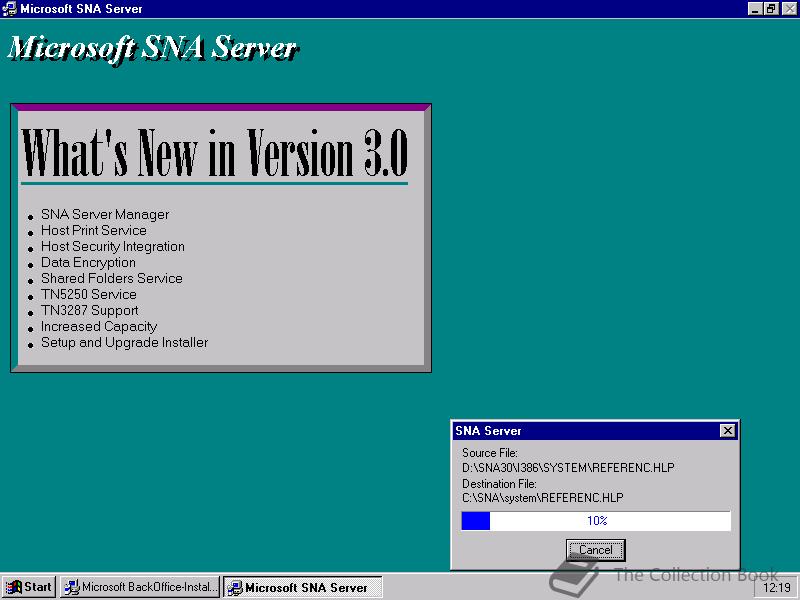Click the Shared Folders Service bullet item
The image size is (800, 600).
[x=112, y=278]
